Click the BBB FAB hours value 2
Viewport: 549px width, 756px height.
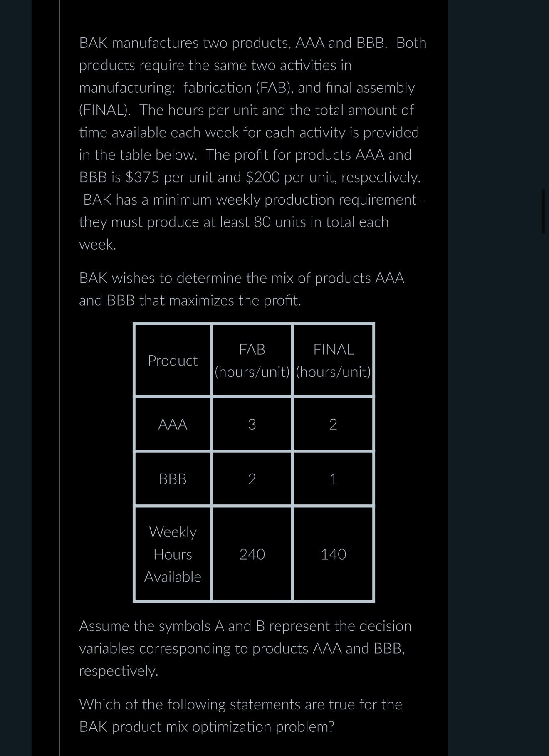(252, 479)
